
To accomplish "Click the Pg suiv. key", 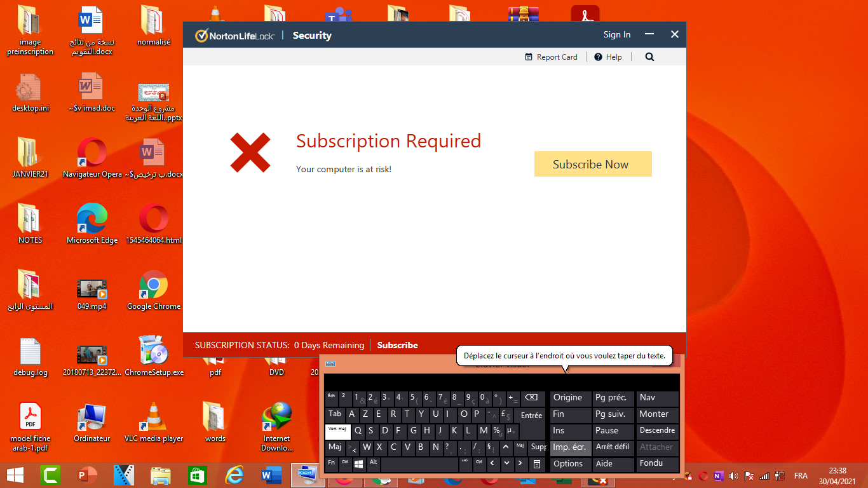I will click(614, 415).
